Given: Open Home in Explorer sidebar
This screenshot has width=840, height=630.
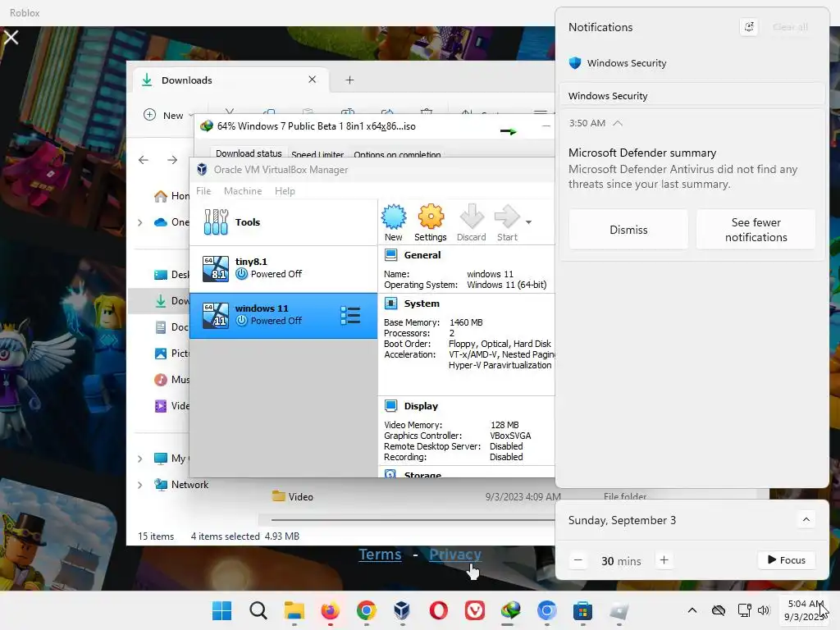Looking at the screenshot, I should pyautogui.click(x=171, y=196).
